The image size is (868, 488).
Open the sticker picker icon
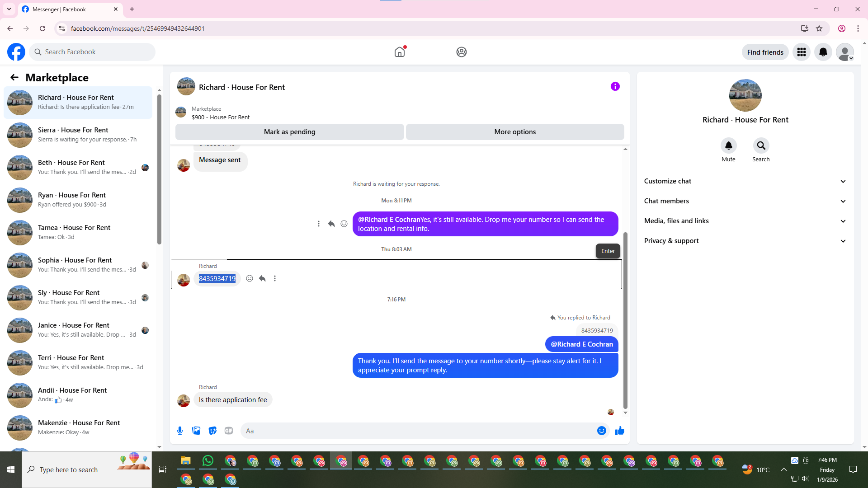[212, 431]
